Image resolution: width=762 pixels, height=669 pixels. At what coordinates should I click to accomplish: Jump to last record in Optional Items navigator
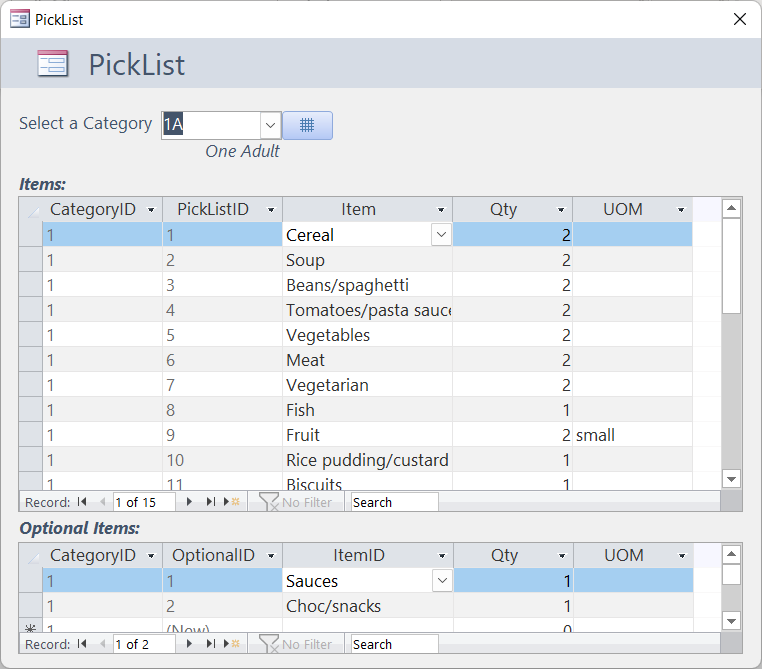[211, 645]
